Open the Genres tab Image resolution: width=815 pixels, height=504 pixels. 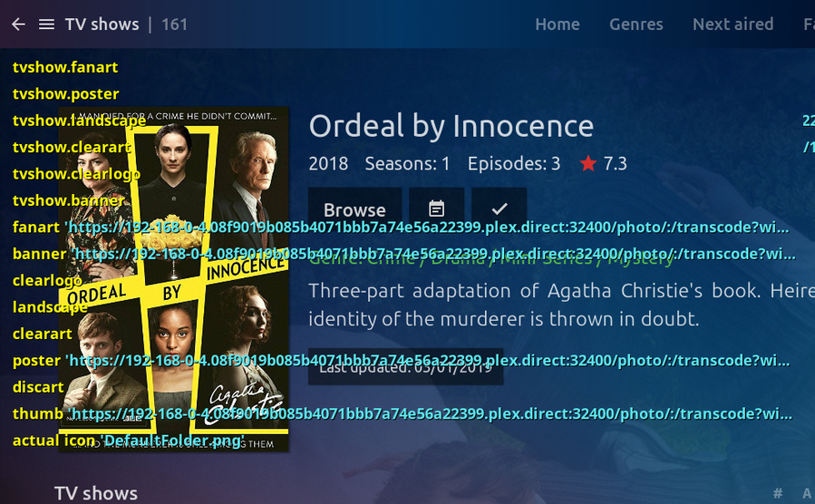point(636,24)
